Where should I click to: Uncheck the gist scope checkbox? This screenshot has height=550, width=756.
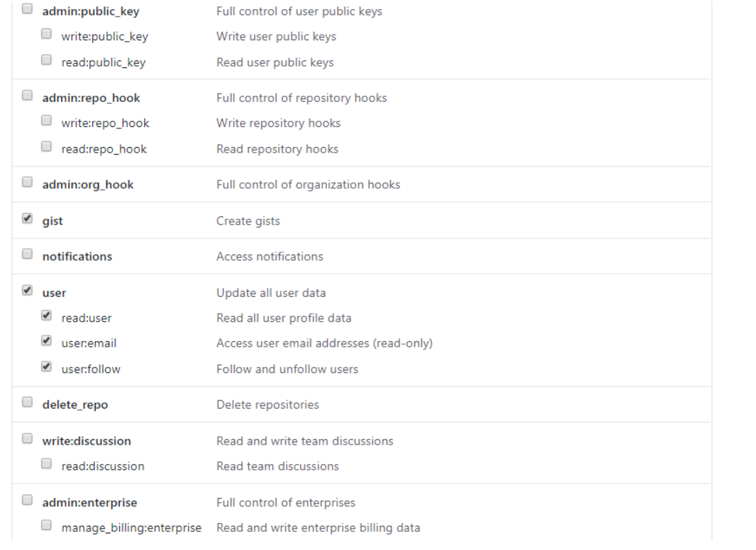(x=27, y=218)
